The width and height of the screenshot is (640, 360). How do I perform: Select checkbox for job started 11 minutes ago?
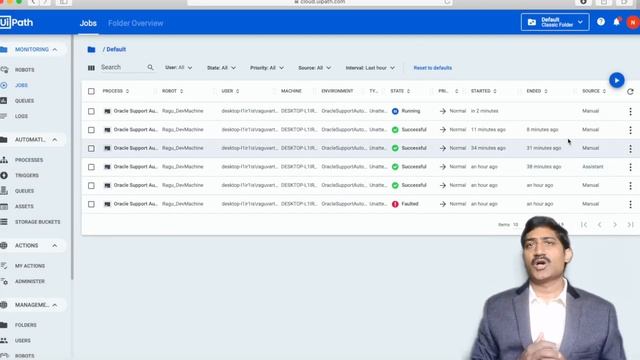(91, 130)
